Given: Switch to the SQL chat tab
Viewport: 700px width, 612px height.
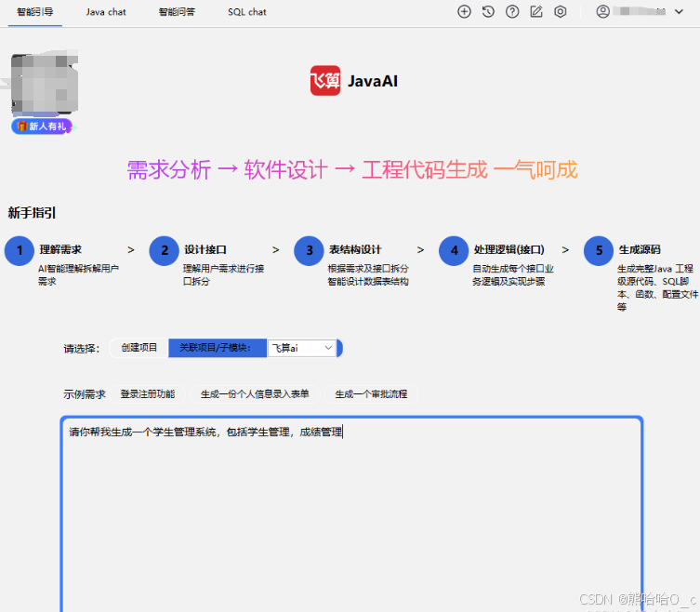Looking at the screenshot, I should pyautogui.click(x=247, y=12).
